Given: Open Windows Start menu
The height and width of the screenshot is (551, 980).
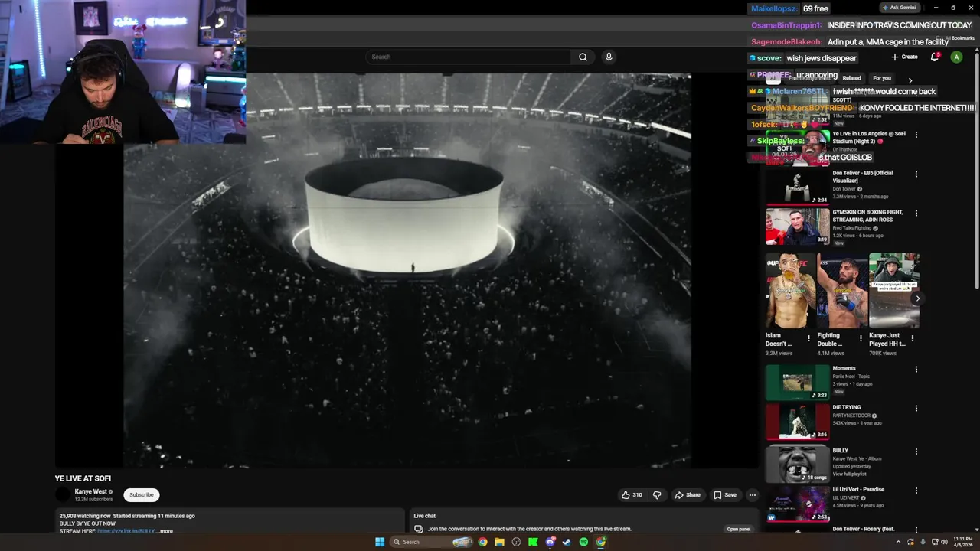Looking at the screenshot, I should [380, 542].
